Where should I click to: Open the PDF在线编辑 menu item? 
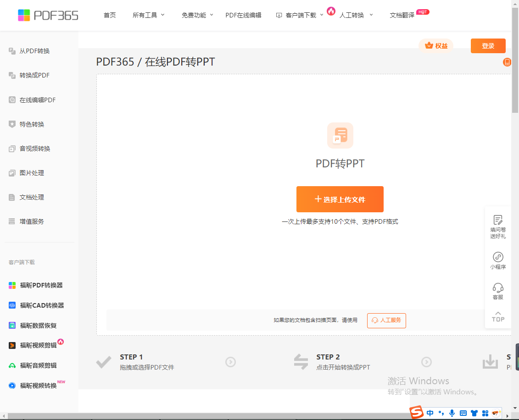[243, 15]
